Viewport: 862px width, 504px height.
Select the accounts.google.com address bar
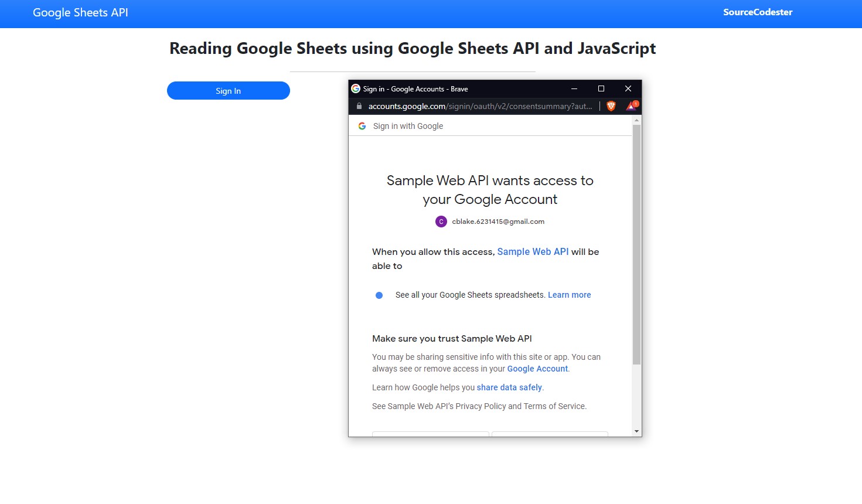coord(481,106)
